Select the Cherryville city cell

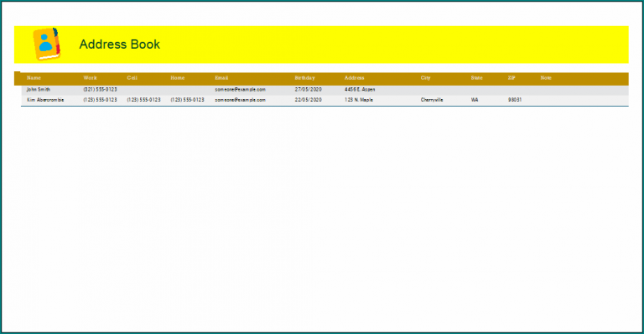(x=432, y=100)
